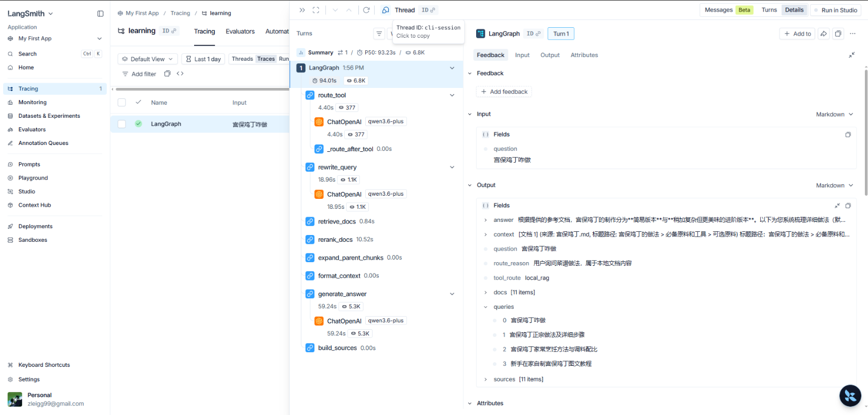Expand thread panel to fullscreen
Viewport: 868px width, 415px height.
(316, 10)
